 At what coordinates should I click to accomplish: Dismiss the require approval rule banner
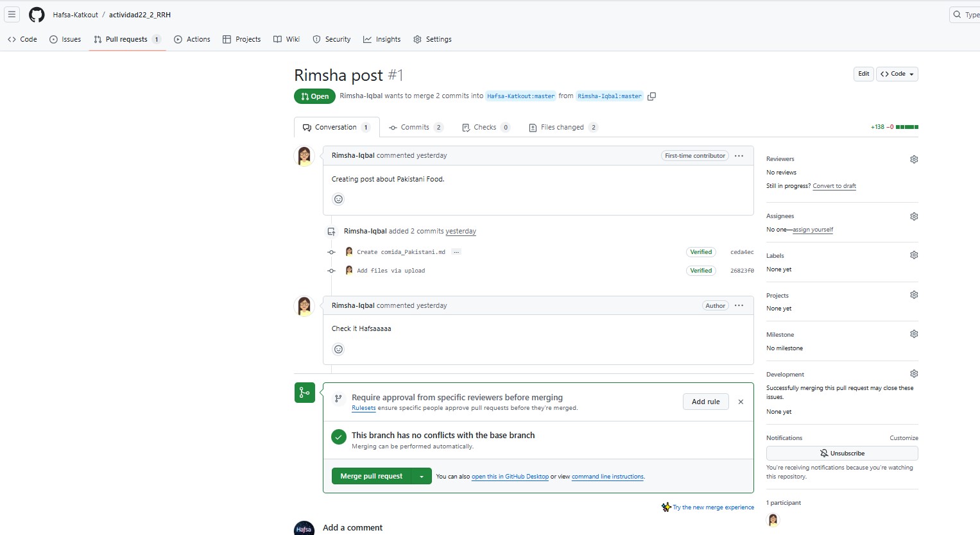741,402
